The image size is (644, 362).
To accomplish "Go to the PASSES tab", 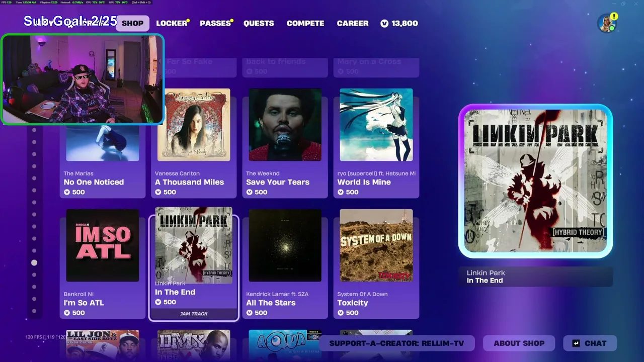I will (x=215, y=23).
